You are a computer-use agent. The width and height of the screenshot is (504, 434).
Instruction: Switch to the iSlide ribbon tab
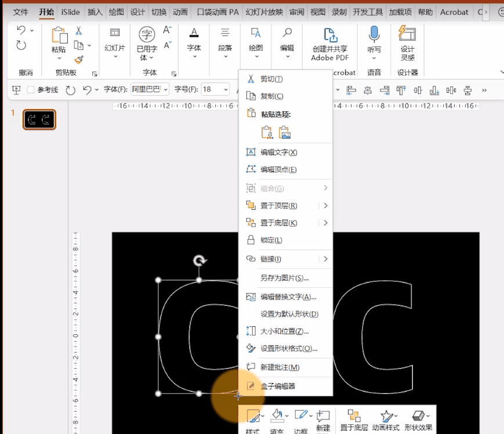(x=70, y=12)
